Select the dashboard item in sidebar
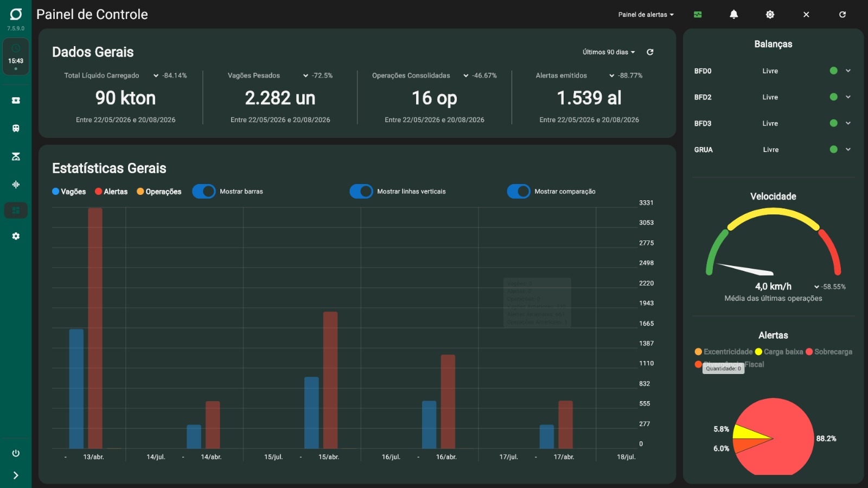Viewport: 868px width, 488px height. tap(16, 211)
